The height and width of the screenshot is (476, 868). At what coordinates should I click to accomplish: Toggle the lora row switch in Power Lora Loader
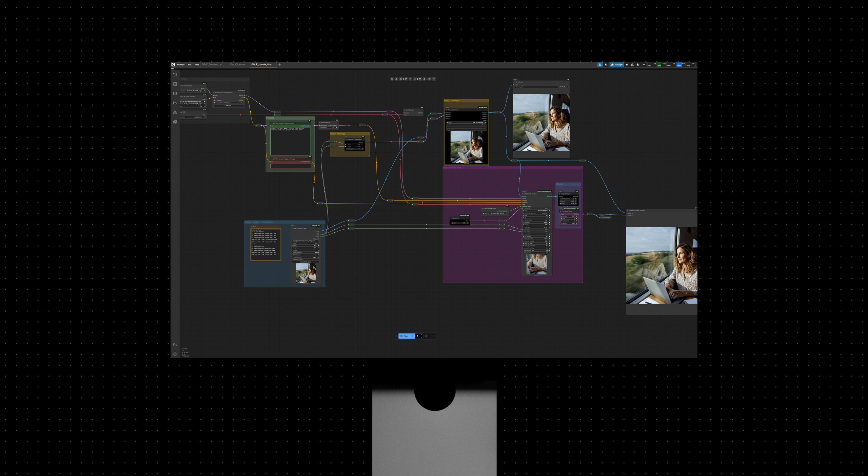[215, 103]
